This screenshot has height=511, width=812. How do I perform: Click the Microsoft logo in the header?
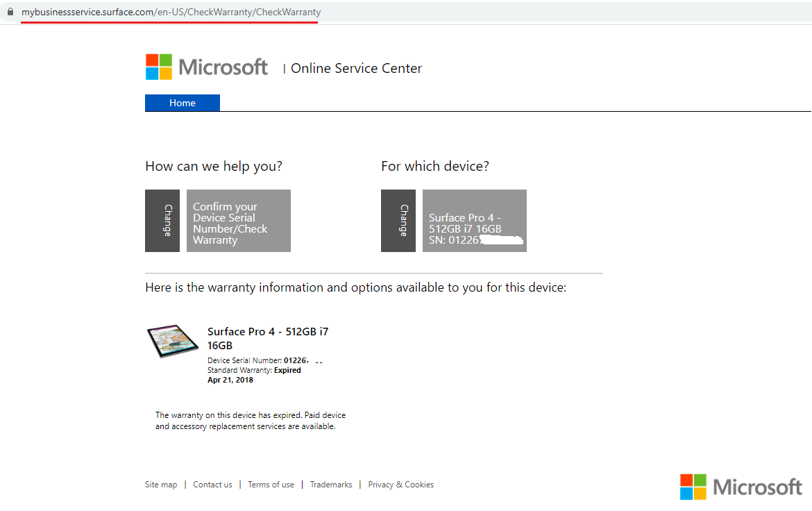(206, 66)
